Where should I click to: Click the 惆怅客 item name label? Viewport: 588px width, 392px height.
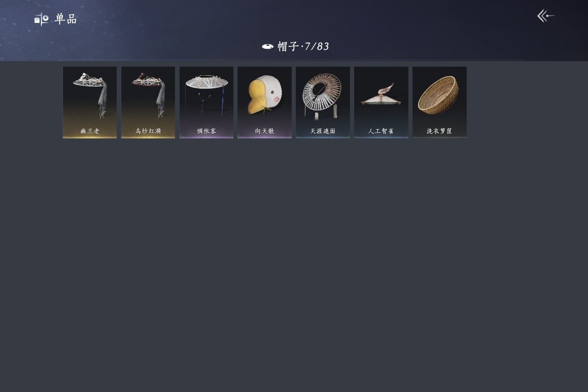click(x=206, y=131)
